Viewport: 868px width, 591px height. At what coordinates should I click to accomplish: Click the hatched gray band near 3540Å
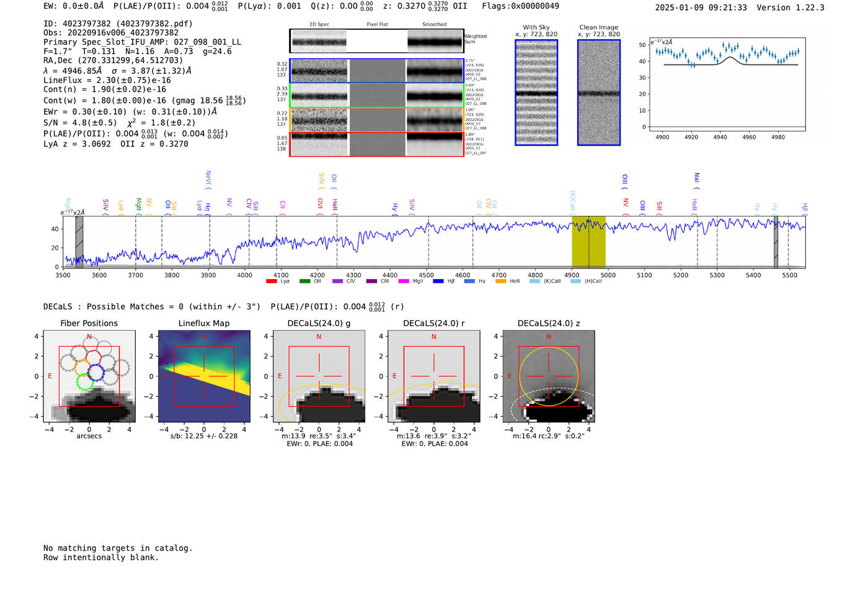[79, 242]
